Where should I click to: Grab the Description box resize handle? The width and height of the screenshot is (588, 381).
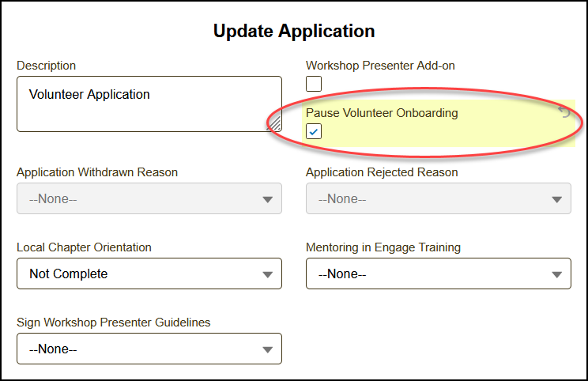pos(275,124)
